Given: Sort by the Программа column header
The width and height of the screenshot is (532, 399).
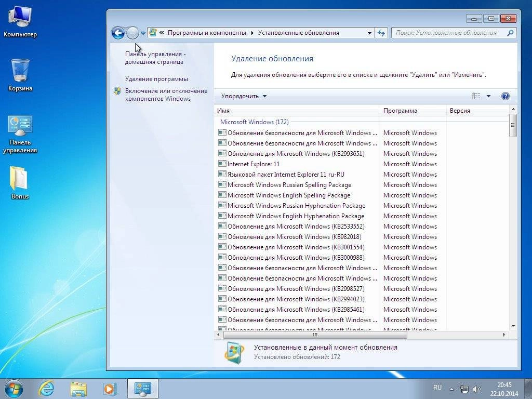Looking at the screenshot, I should pos(413,111).
